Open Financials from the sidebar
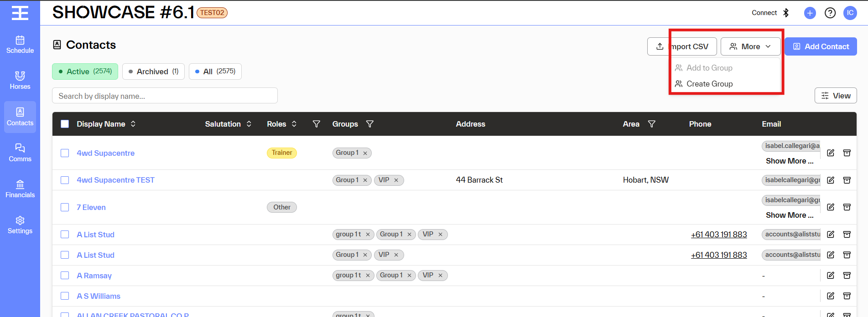Image resolution: width=868 pixels, height=317 pixels. click(x=20, y=189)
